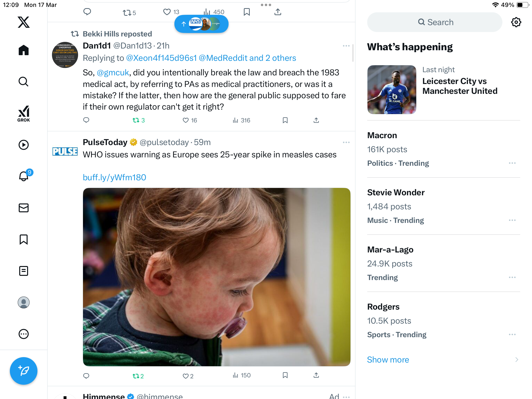Compose a new post
This screenshot has width=532, height=399.
[24, 371]
